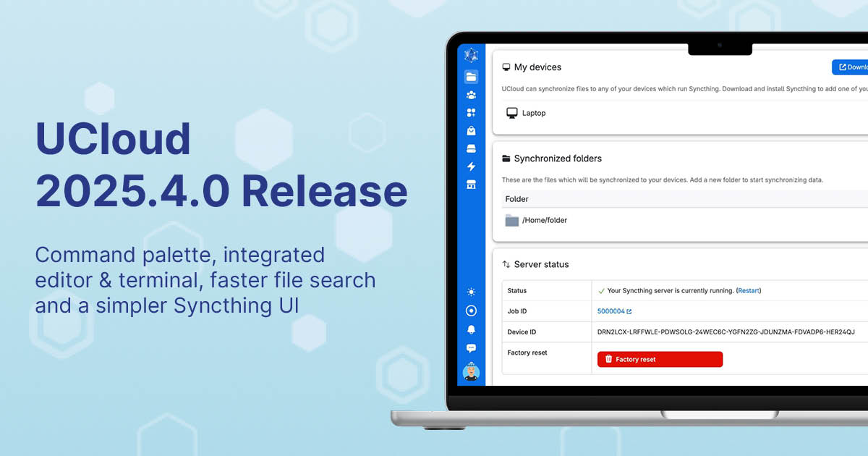Click the 'Status' row label
The width and height of the screenshot is (868, 456).
[517, 291]
